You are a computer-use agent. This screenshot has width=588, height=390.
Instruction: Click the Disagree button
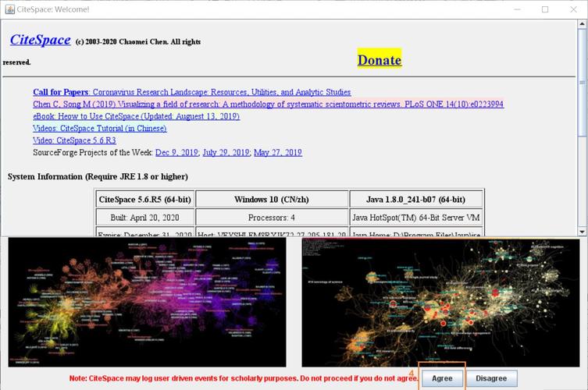[491, 378]
